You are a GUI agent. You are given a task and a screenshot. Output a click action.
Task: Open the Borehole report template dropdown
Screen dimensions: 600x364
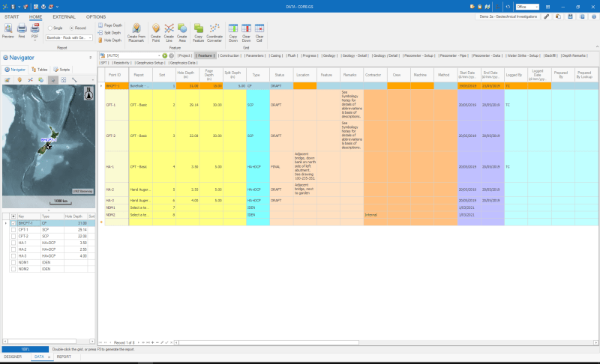(x=90, y=37)
